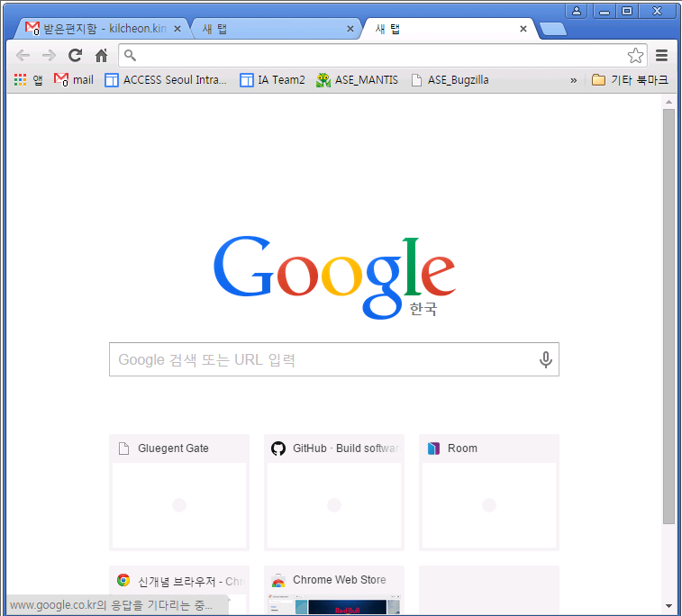The image size is (682, 616).
Task: Click the GitHub octocat icon
Action: [278, 448]
